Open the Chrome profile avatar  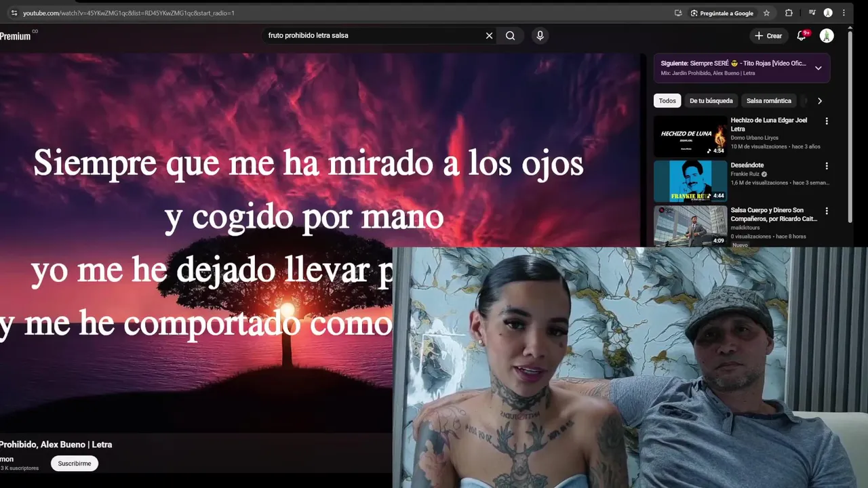click(828, 13)
